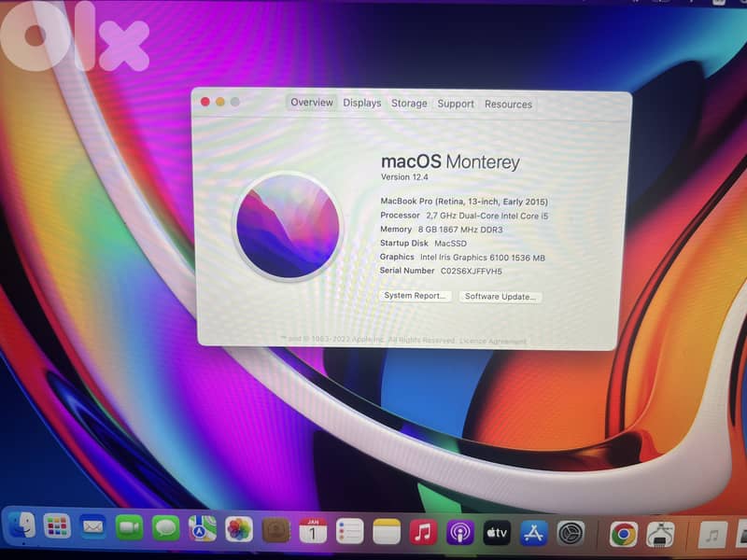Click the "Graphics" label
The image size is (747, 560).
[x=397, y=257]
